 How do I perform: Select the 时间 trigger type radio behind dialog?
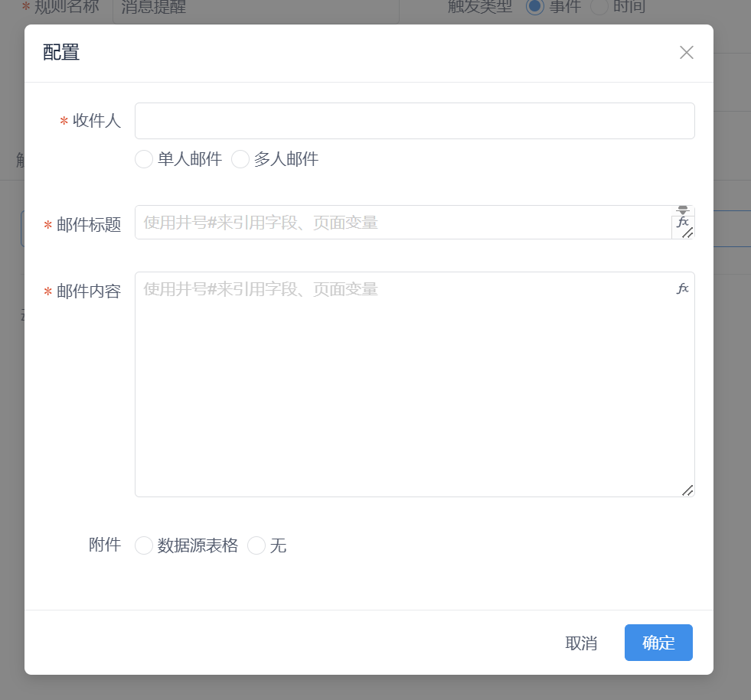(x=599, y=7)
